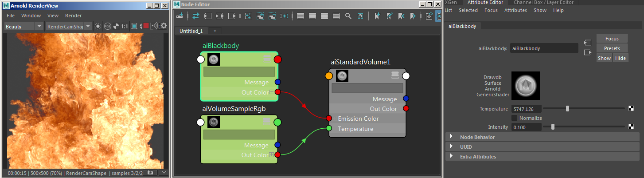Image resolution: width=644 pixels, height=178 pixels.
Task: Set nodes to connected view mode icon
Action: tap(312, 16)
